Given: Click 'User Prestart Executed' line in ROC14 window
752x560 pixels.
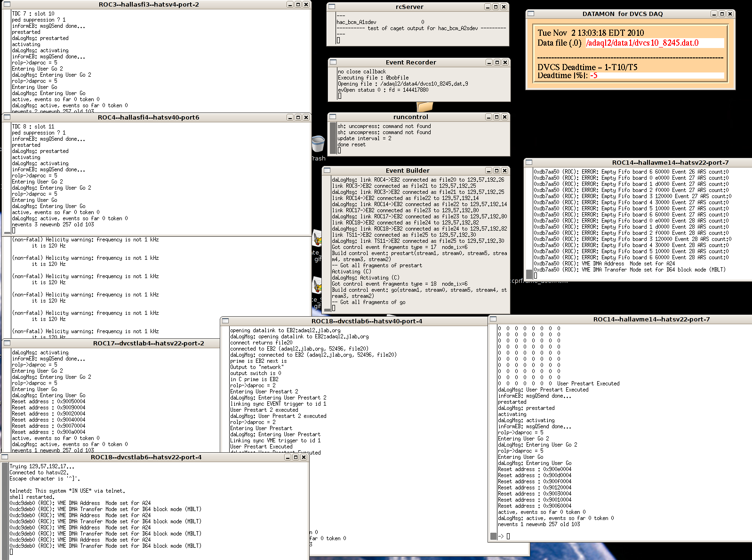Looking at the screenshot, I should [588, 384].
